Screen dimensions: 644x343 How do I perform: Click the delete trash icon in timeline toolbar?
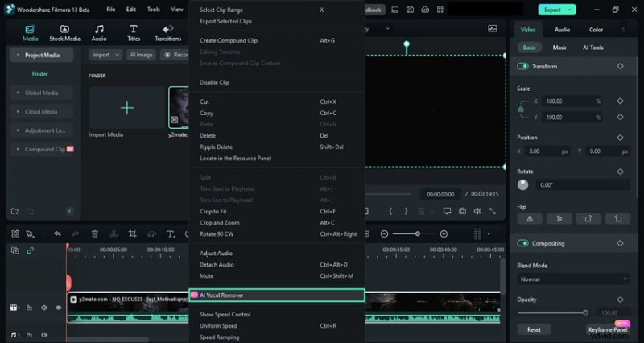click(x=95, y=233)
